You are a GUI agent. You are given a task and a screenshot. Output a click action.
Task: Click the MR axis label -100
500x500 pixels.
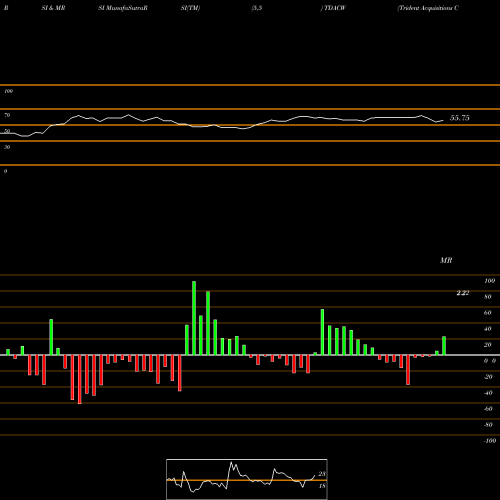tap(490, 441)
